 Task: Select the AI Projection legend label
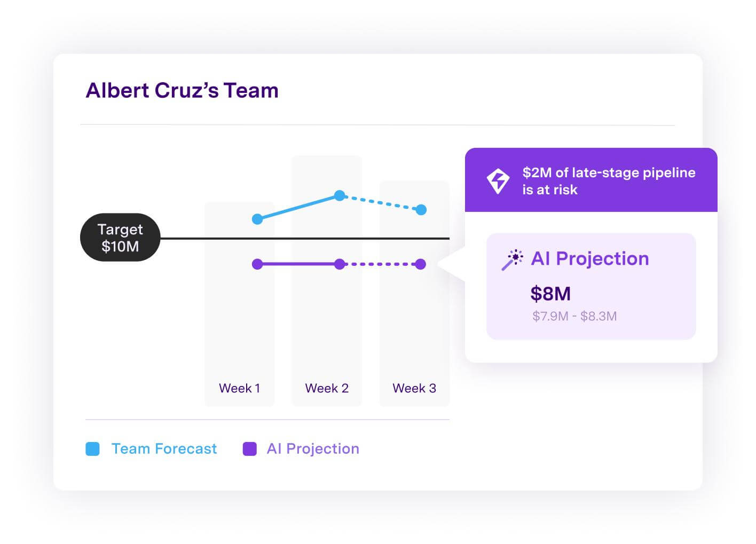[313, 449]
